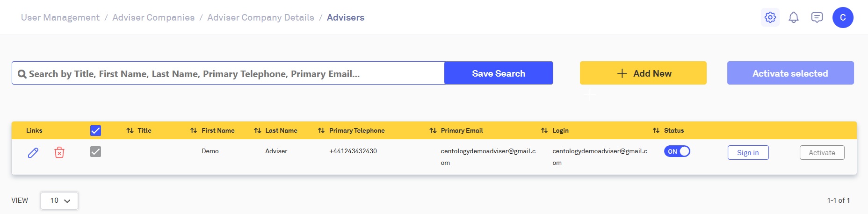
Task: Toggle the Demo Adviser row checkbox
Action: click(95, 152)
